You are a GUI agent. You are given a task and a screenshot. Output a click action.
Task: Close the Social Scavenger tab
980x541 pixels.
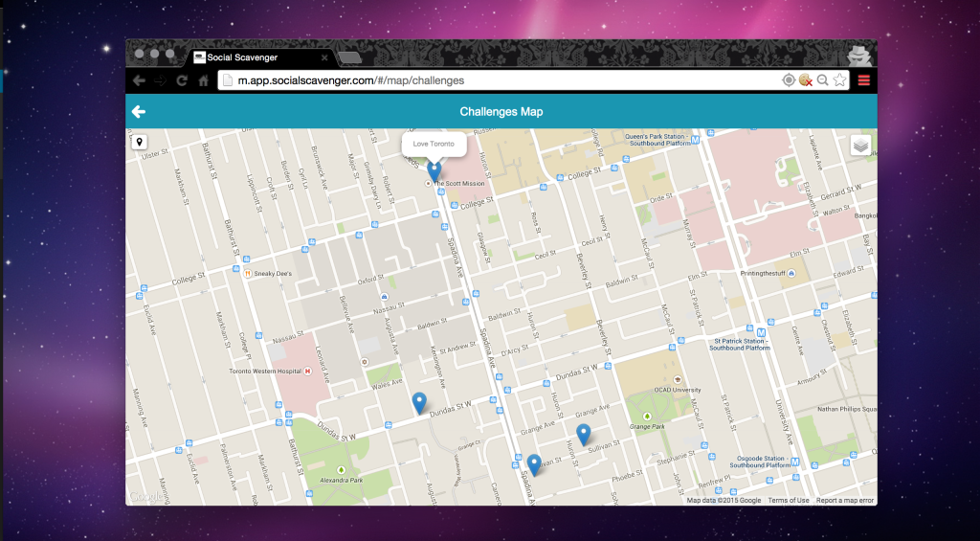pyautogui.click(x=324, y=57)
